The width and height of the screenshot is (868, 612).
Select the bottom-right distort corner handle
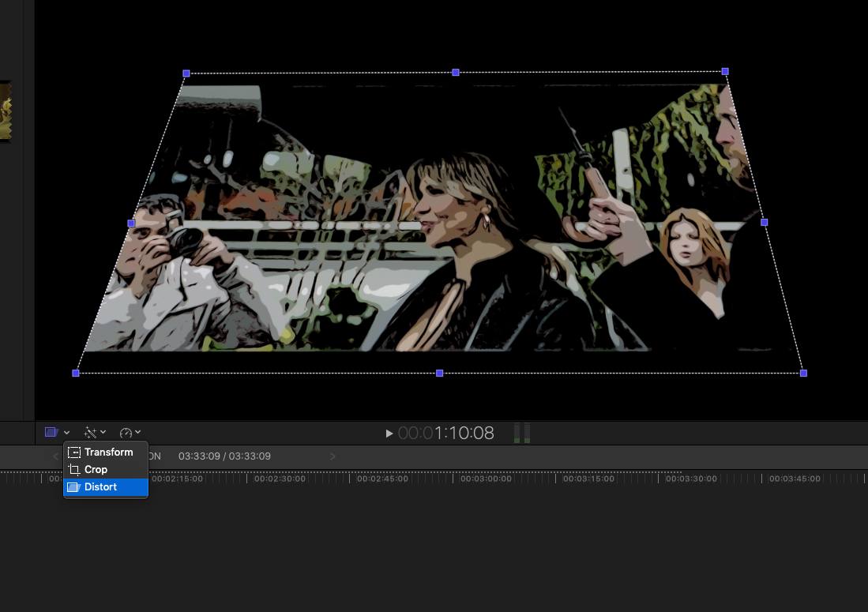pyautogui.click(x=804, y=373)
